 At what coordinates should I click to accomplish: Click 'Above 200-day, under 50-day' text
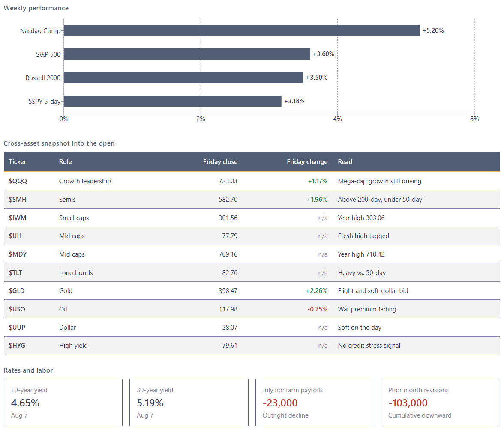[x=380, y=200]
